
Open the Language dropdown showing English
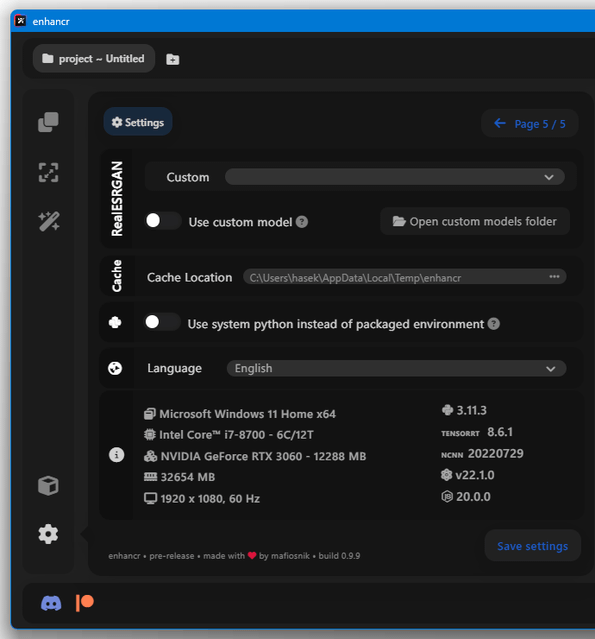coord(397,368)
